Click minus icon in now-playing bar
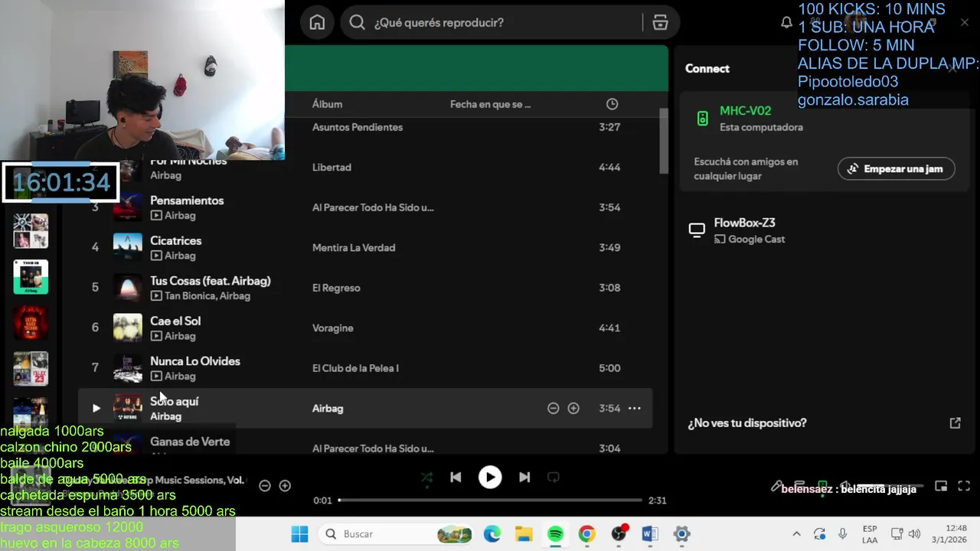This screenshot has height=551, width=980. pos(265,485)
